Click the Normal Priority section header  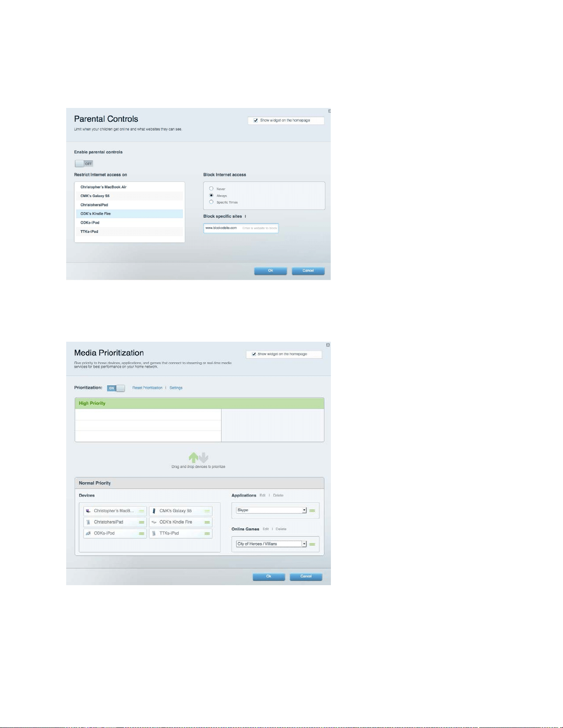pyautogui.click(x=199, y=483)
